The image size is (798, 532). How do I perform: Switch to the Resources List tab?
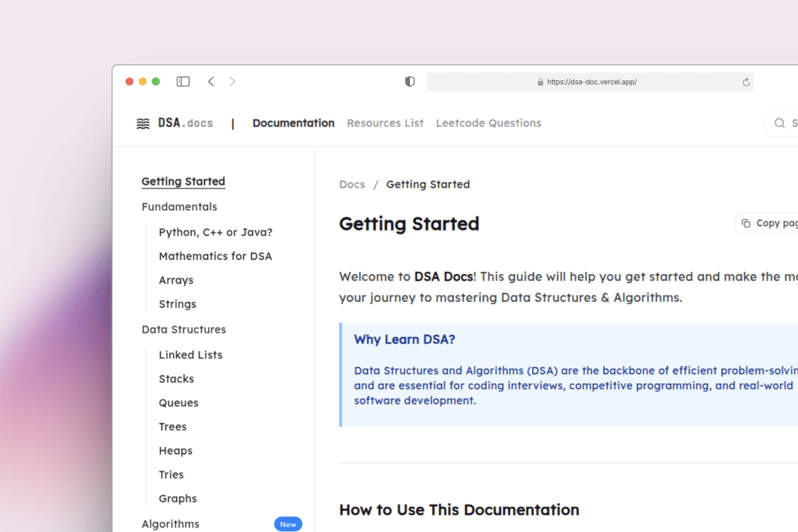click(x=385, y=123)
